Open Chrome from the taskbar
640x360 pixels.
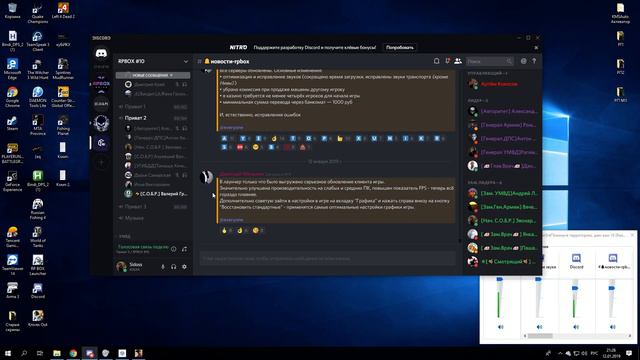pos(73,353)
